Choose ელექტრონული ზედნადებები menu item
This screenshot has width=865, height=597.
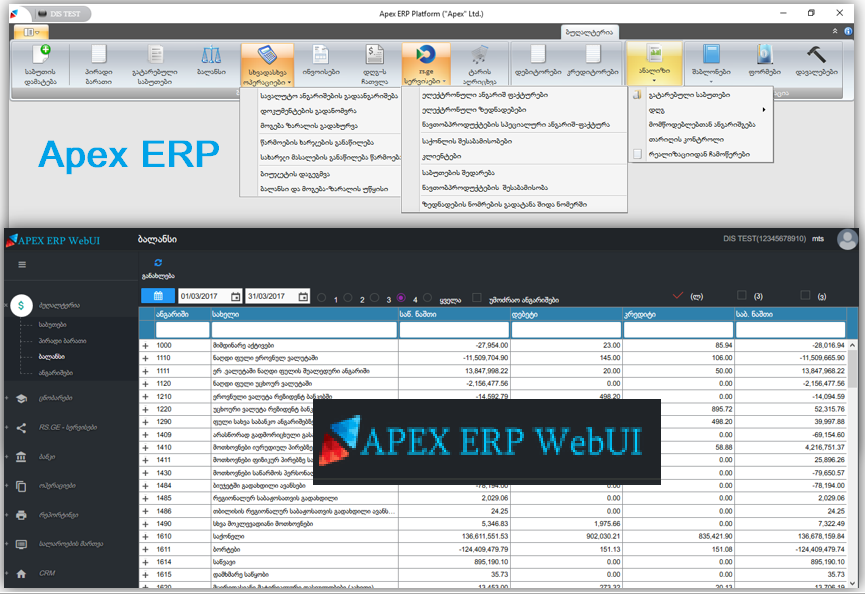tap(474, 110)
